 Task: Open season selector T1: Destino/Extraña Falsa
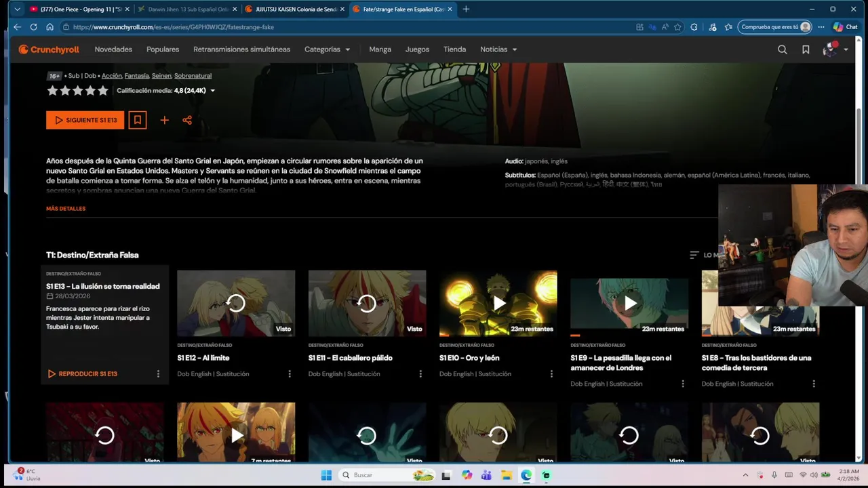point(92,255)
